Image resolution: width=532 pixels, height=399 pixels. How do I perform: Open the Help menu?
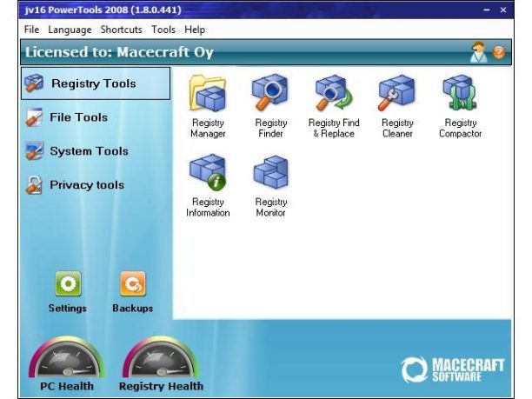tap(195, 30)
